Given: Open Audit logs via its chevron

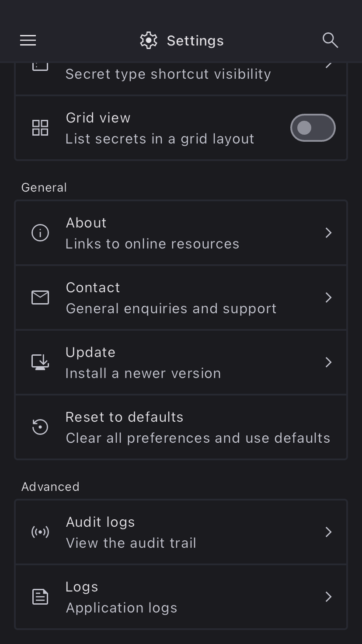Looking at the screenshot, I should point(329,532).
